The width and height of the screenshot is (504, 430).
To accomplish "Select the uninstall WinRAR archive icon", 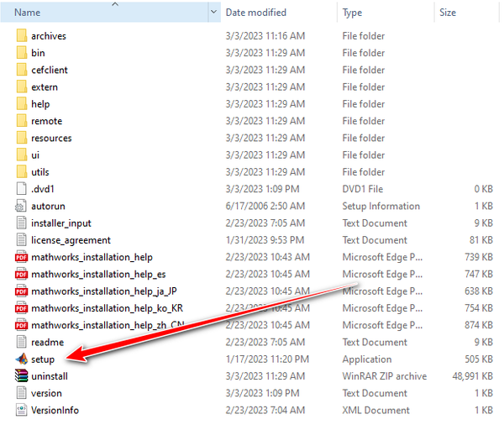I will click(x=22, y=376).
